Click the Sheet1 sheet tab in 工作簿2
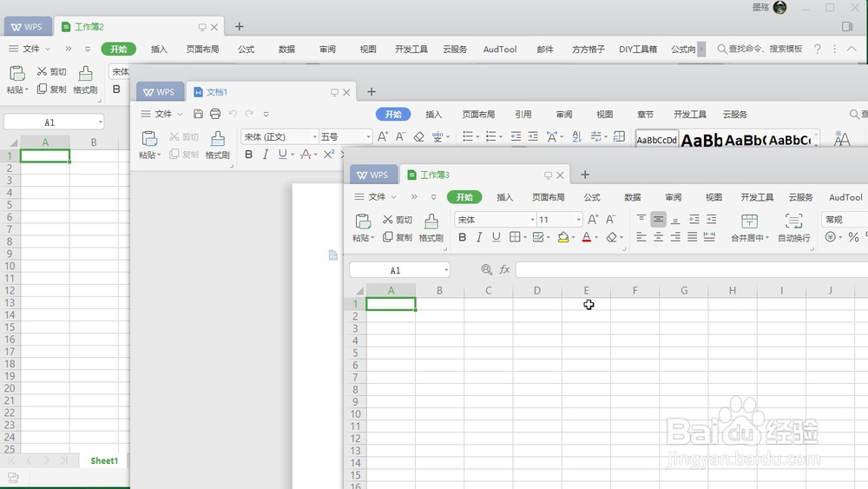The height and width of the screenshot is (489, 868). (104, 460)
